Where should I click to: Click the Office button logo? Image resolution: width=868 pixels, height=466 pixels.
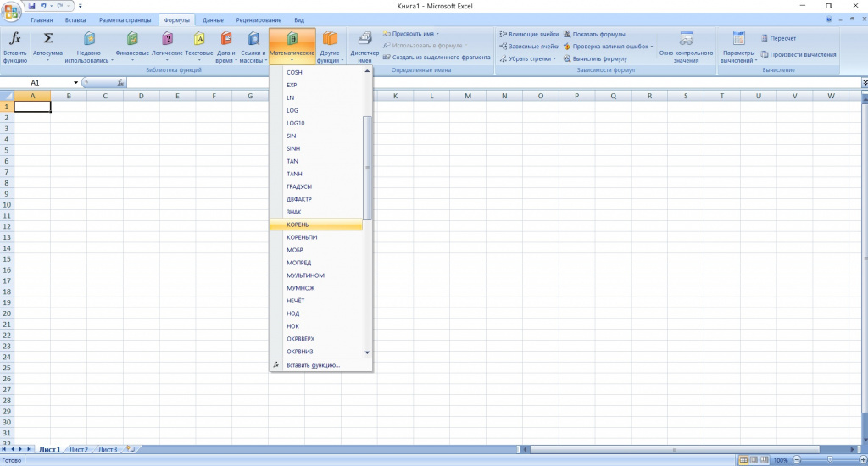[x=10, y=12]
